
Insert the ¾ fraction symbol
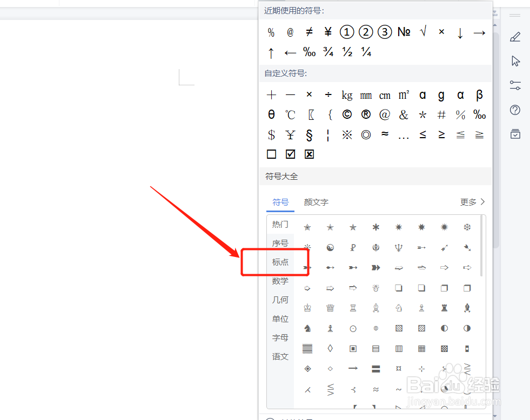coord(328,52)
